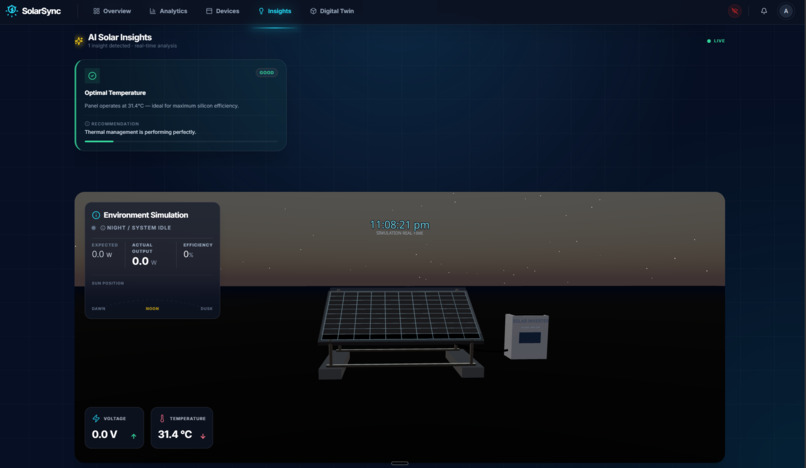Click the handle at simulation panel bottom
This screenshot has width=806, height=468.
(399, 463)
